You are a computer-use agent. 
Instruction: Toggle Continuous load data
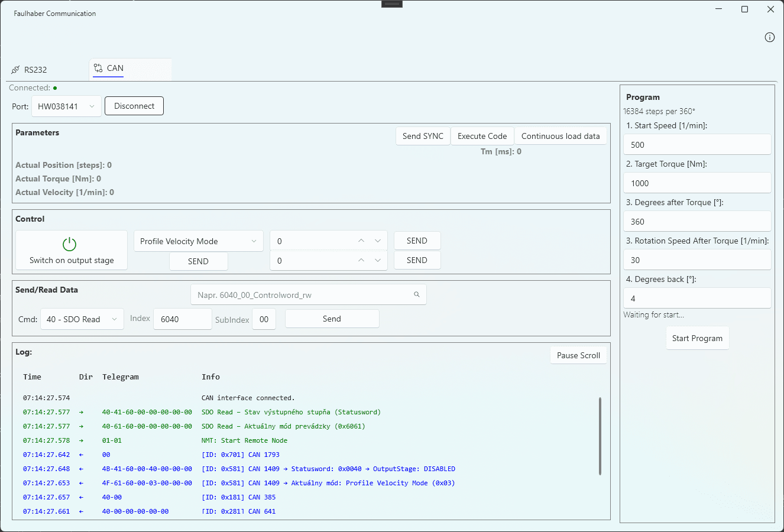point(560,136)
